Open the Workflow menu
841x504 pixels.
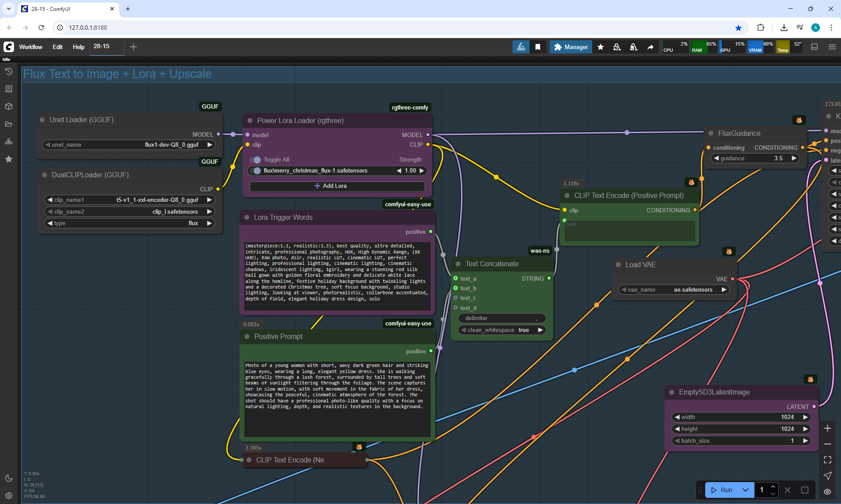(x=31, y=47)
